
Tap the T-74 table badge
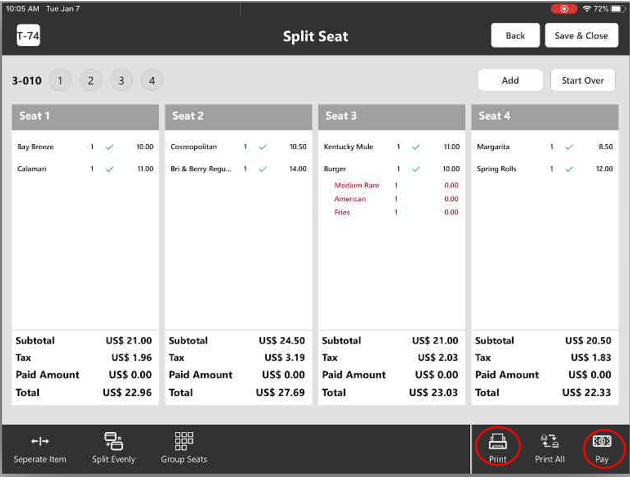click(x=28, y=36)
